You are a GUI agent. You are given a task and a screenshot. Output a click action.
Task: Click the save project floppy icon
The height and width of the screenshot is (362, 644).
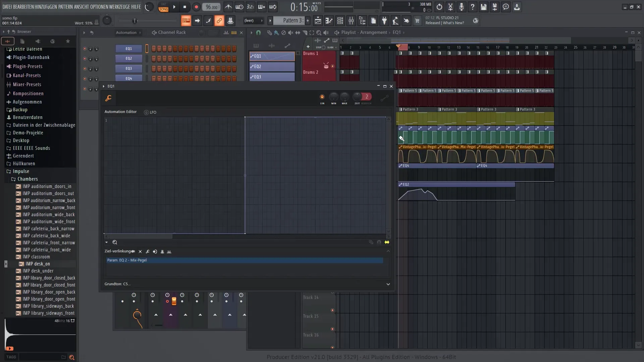[x=483, y=7]
